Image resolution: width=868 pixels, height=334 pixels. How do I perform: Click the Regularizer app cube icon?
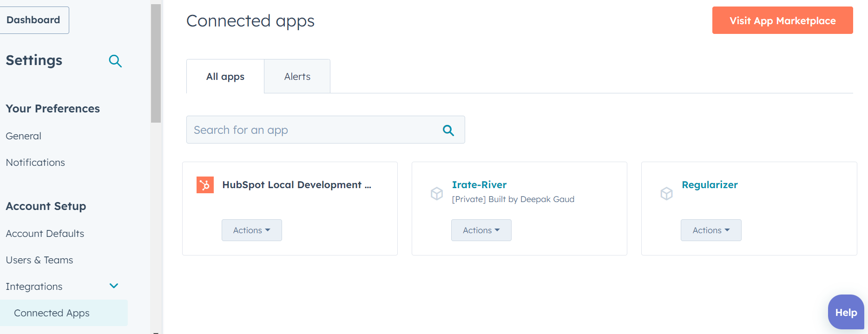pos(667,193)
